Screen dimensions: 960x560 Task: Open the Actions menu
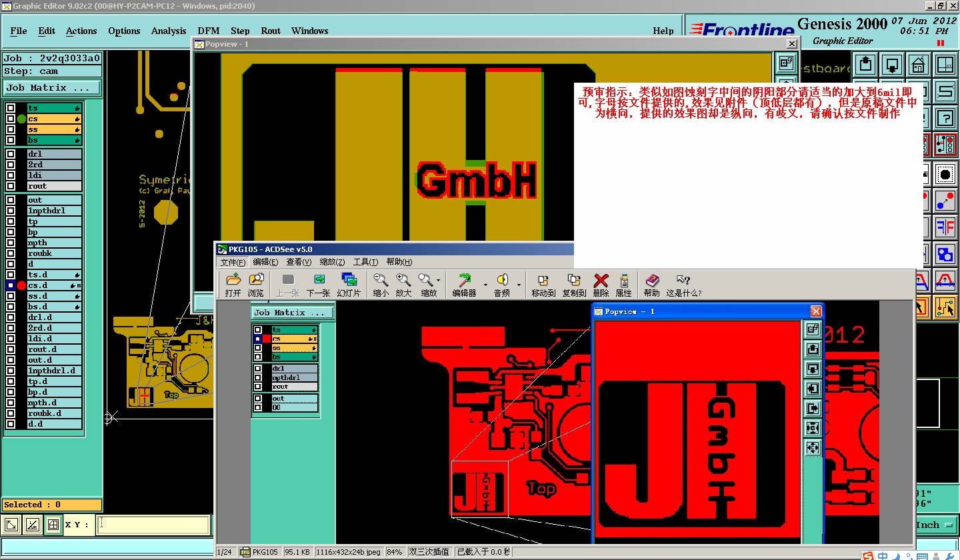pos(81,31)
